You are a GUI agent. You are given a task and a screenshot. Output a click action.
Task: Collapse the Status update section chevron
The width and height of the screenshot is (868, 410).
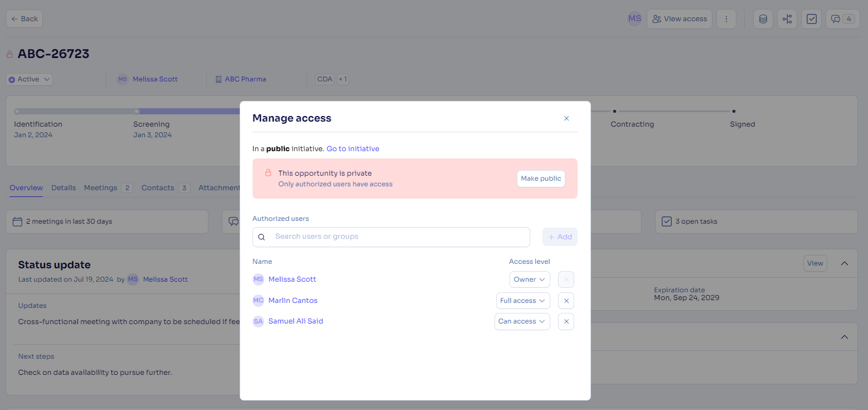tap(845, 263)
